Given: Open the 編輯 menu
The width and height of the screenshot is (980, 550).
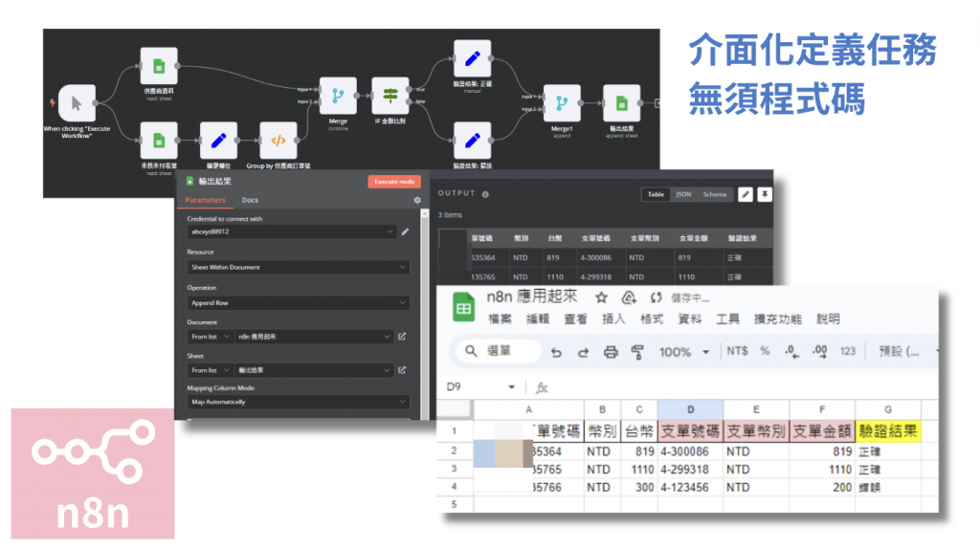Looking at the screenshot, I should [x=538, y=319].
